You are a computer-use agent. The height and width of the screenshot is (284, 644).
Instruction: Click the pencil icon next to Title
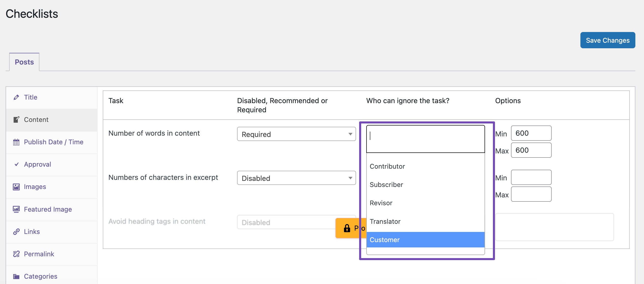16,97
